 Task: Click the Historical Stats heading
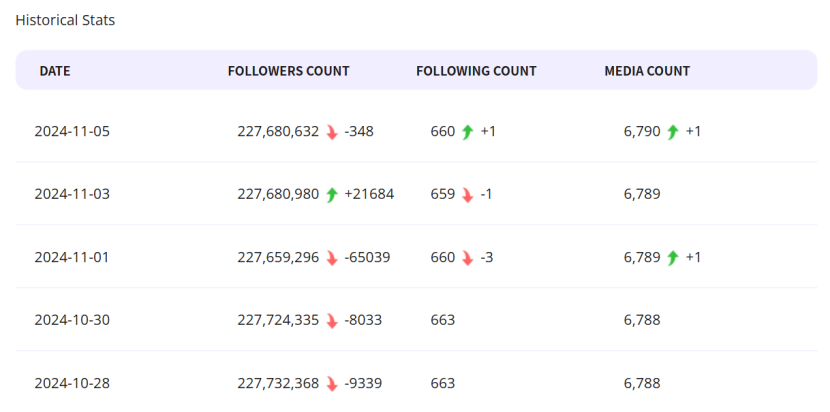point(65,20)
